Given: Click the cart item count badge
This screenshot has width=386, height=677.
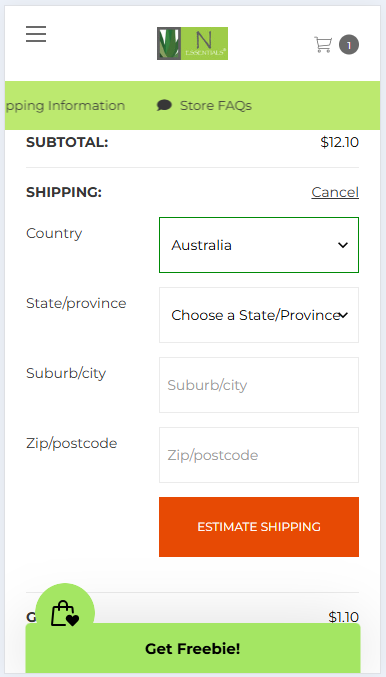Looking at the screenshot, I should 349,44.
